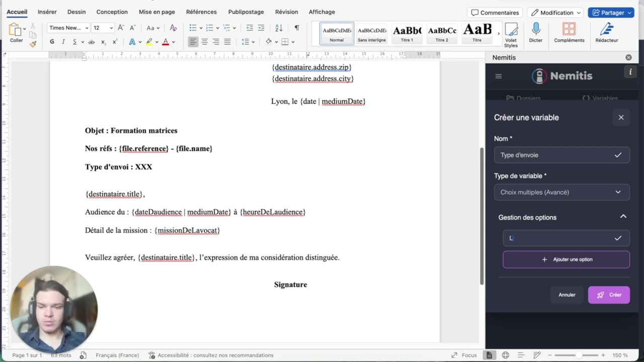Click the Annuler button
Image resolution: width=644 pixels, height=362 pixels.
pyautogui.click(x=567, y=295)
